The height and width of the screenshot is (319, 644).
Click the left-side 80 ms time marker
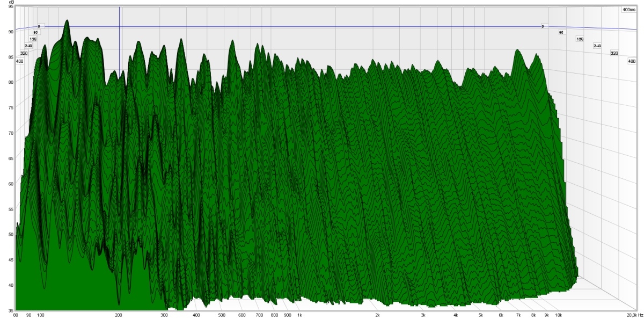(35, 33)
